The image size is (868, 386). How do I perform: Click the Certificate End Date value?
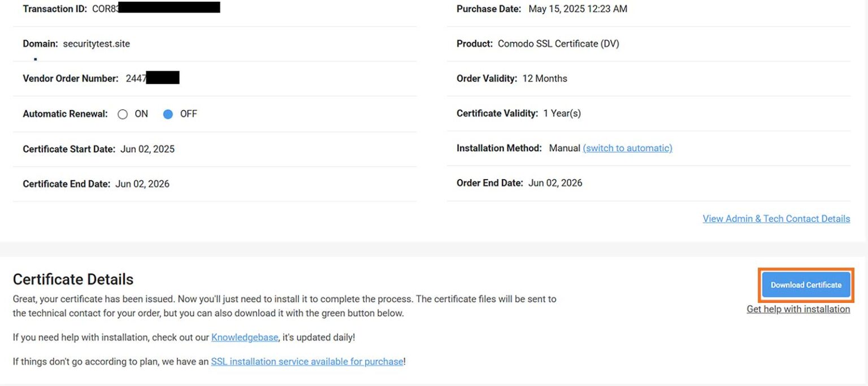click(142, 184)
